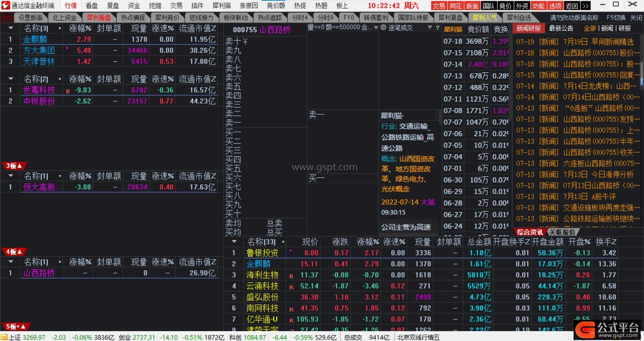Switch to the 热点捕捉 tab
644x341 pixels.
(x=133, y=18)
